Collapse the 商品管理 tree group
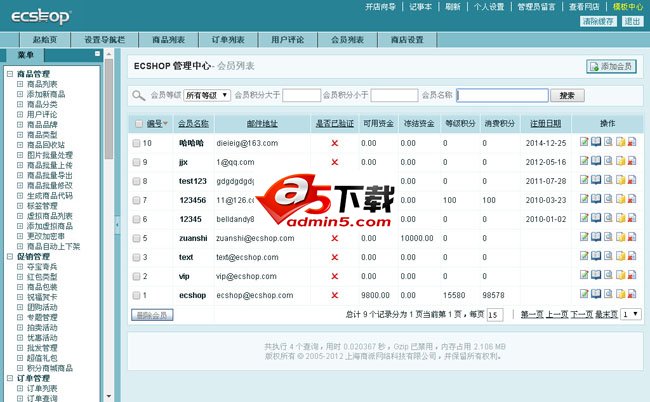Image resolution: width=650 pixels, height=402 pixels. [x=10, y=74]
